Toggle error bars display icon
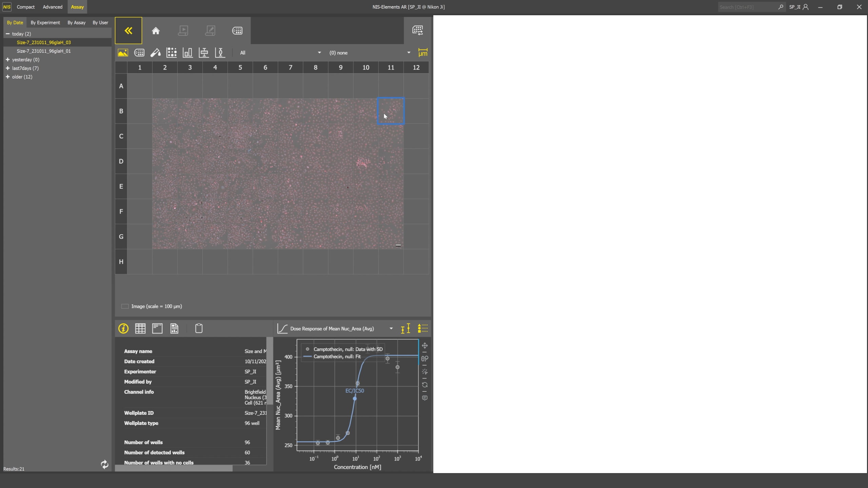Viewport: 868px width, 488px height. coord(406,328)
